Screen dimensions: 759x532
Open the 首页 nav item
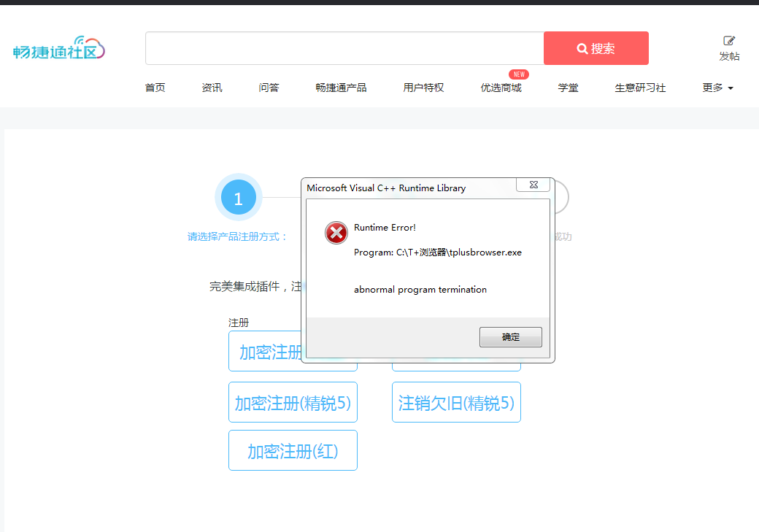click(155, 88)
